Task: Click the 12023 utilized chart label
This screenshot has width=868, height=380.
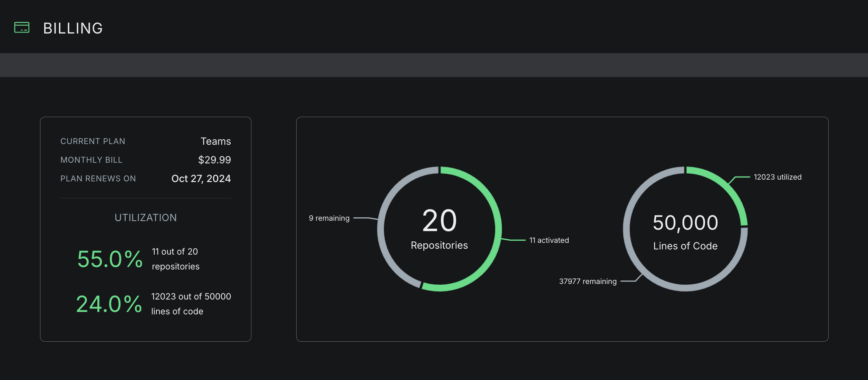Action: tap(778, 177)
